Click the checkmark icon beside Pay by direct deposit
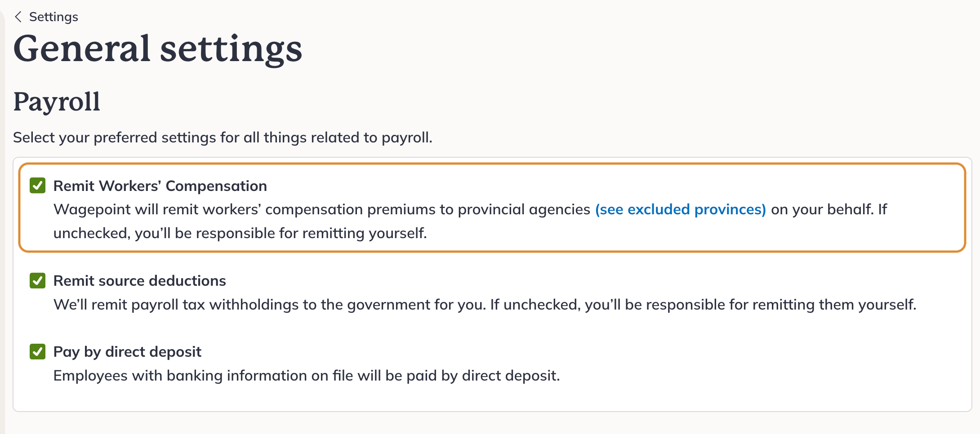Screen dimensions: 980x434 click(37, 352)
